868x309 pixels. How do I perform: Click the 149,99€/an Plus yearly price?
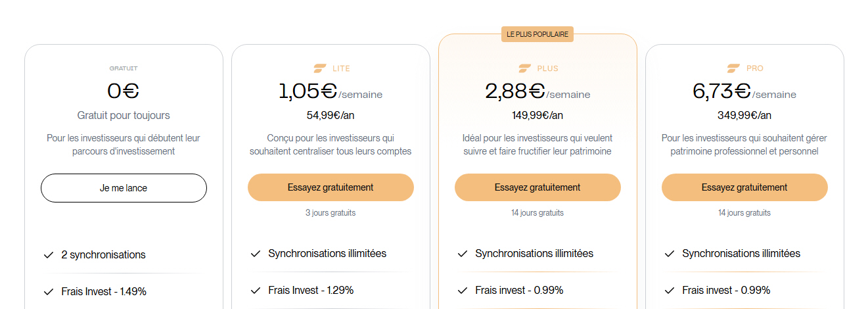pos(537,116)
